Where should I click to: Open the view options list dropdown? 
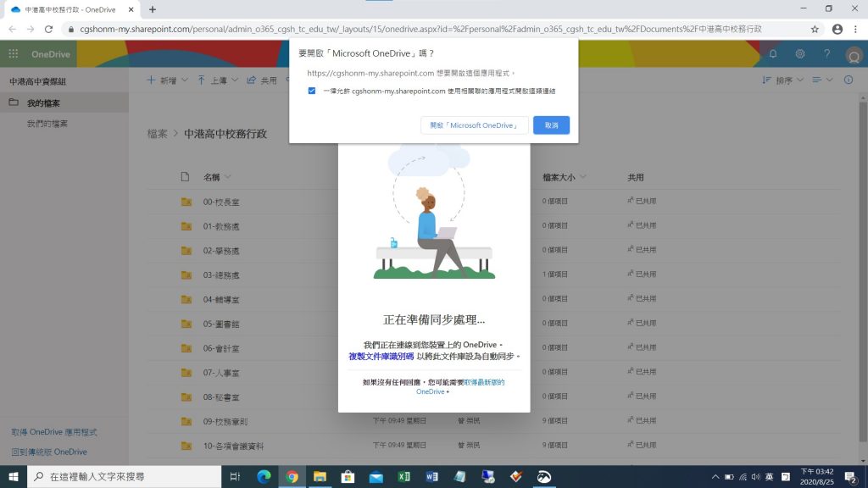[x=822, y=80]
